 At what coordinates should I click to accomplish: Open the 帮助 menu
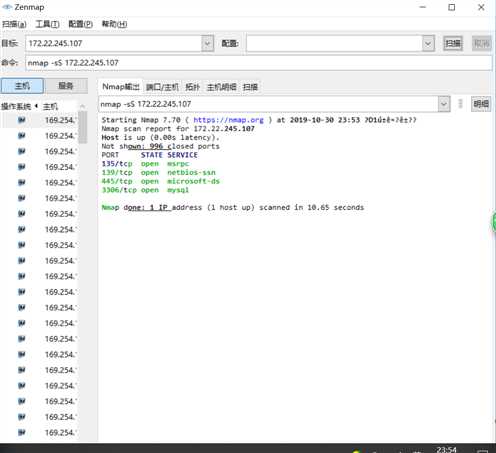tap(114, 24)
